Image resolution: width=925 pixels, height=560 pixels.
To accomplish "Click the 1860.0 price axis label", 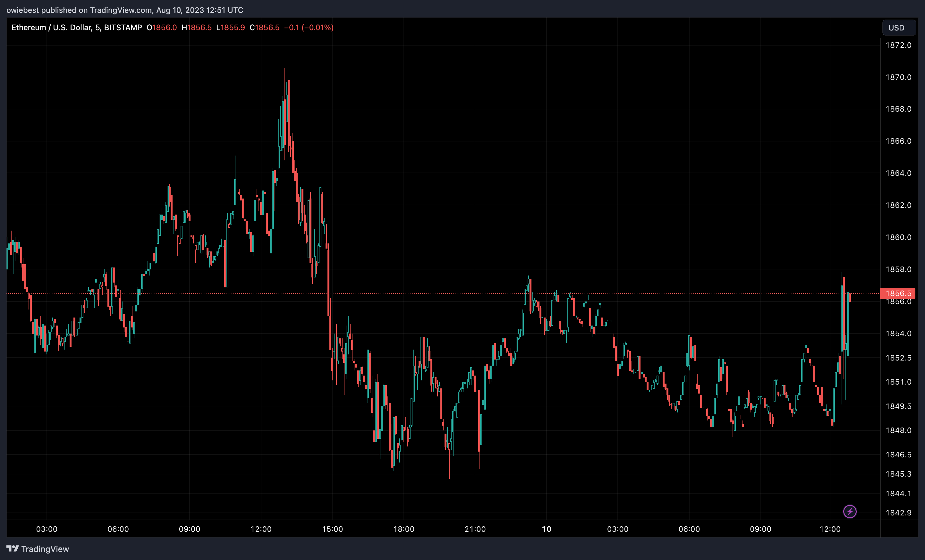I will [898, 237].
